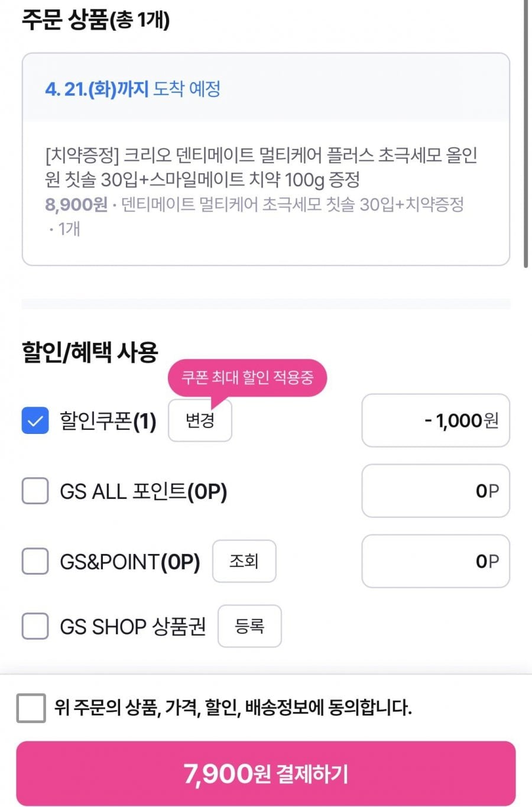Click the page scrollbar on the right edge

coord(526,136)
